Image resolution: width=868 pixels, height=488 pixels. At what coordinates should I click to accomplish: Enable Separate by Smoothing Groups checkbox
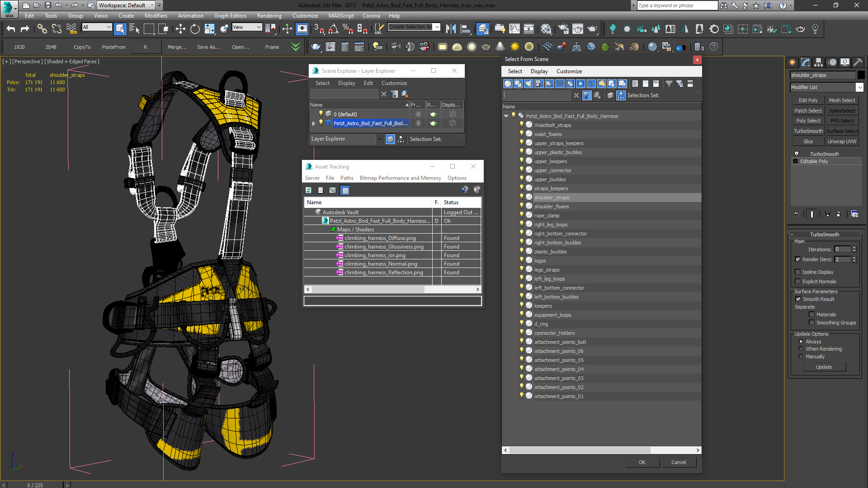tap(811, 322)
